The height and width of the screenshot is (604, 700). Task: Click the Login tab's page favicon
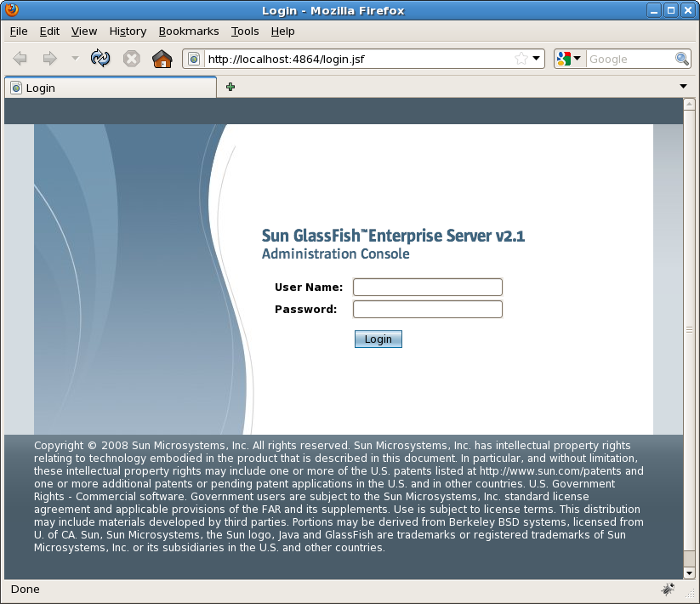point(16,88)
